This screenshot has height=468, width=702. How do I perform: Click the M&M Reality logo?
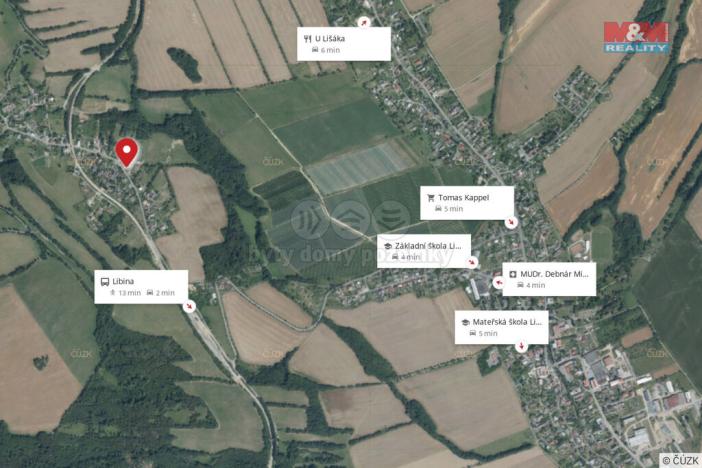point(636,38)
